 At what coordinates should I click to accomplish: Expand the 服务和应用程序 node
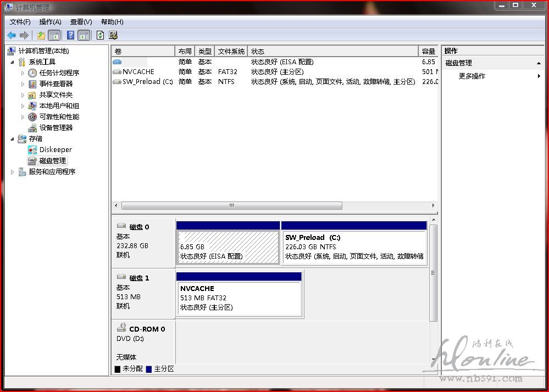(x=13, y=172)
